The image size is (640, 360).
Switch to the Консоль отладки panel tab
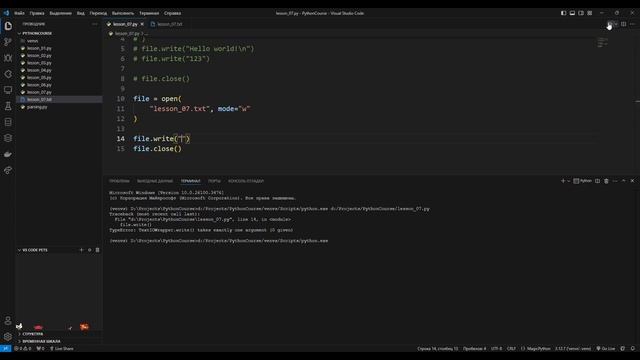[x=246, y=181]
